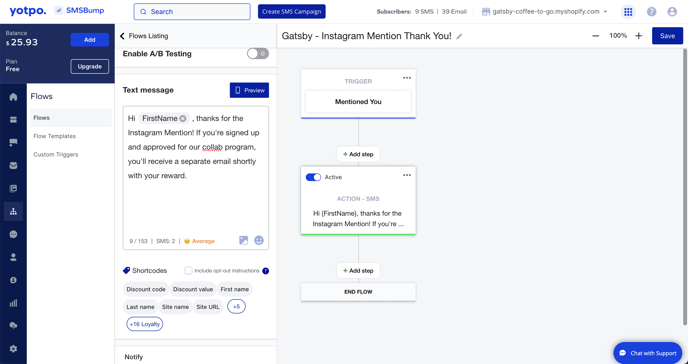Add step above End Flow
Viewport: 688px width, 364px height.
tap(358, 271)
